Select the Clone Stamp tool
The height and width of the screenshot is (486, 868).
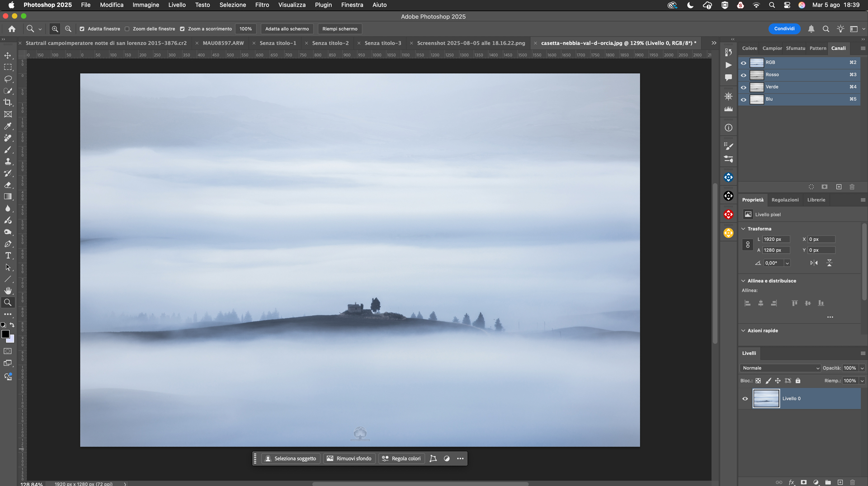tap(8, 161)
